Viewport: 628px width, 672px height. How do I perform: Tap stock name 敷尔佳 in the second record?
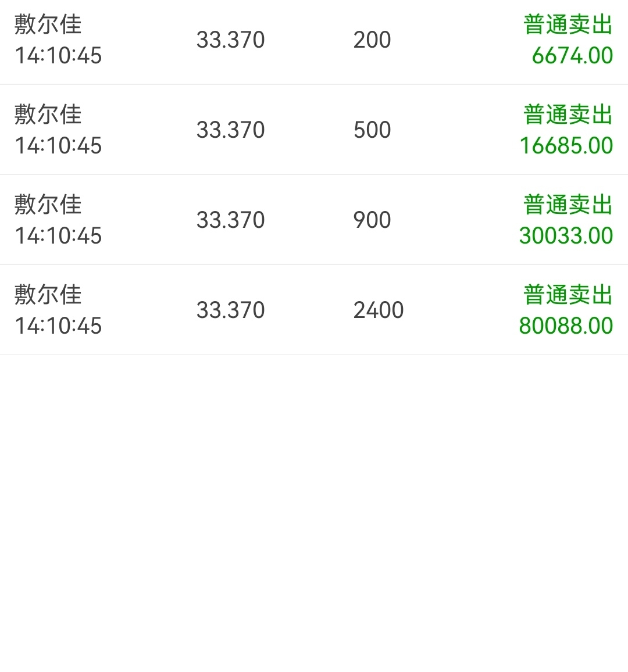pyautogui.click(x=48, y=115)
